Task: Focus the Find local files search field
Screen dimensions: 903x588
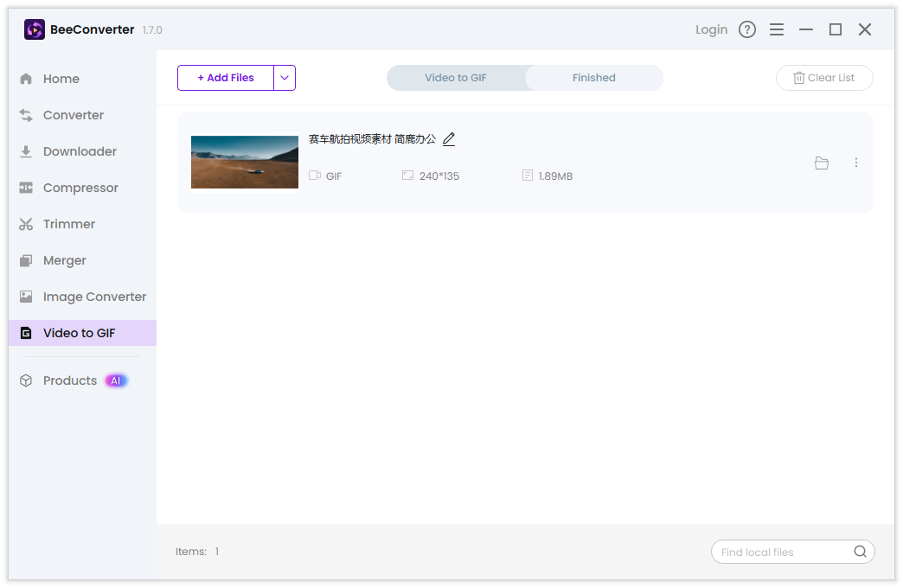Action: coord(793,552)
